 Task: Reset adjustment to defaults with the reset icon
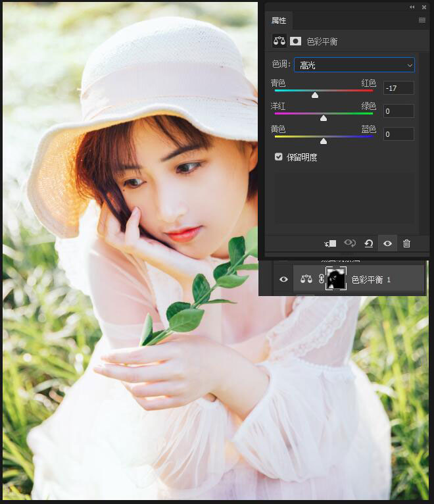pyautogui.click(x=368, y=243)
